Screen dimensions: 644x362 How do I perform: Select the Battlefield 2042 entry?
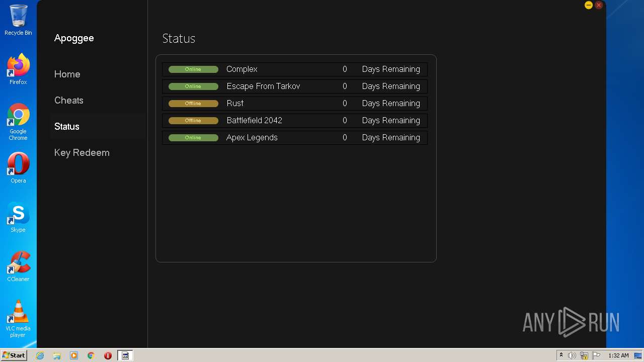pos(254,120)
